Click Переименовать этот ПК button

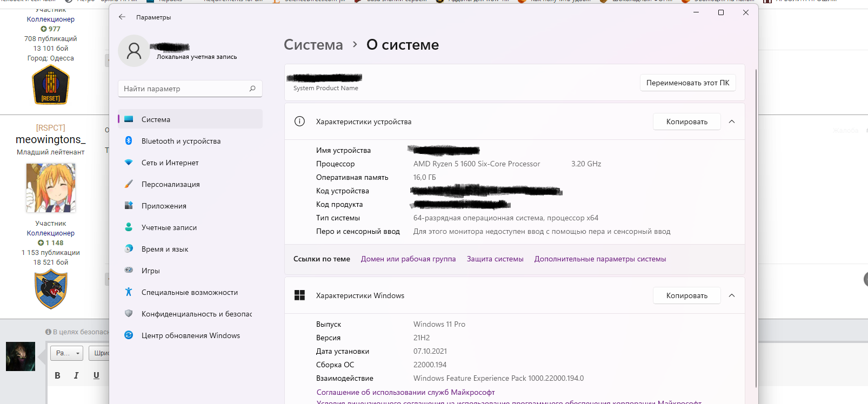688,83
